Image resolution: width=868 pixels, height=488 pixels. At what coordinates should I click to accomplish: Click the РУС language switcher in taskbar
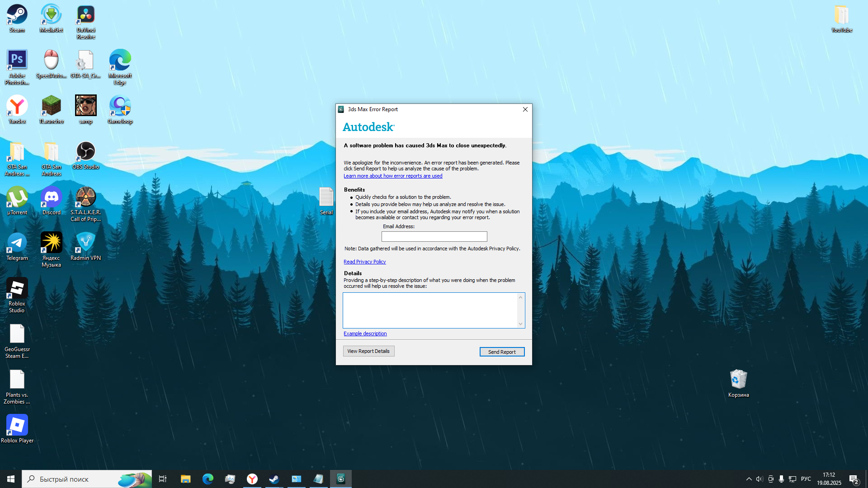pyautogui.click(x=806, y=479)
